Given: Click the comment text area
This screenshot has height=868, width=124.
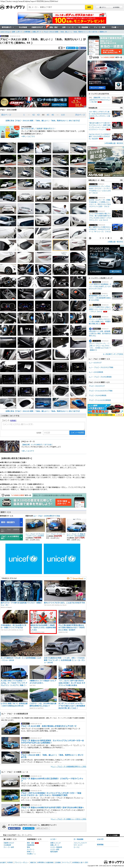Looking at the screenshot, I should coord(43,426).
